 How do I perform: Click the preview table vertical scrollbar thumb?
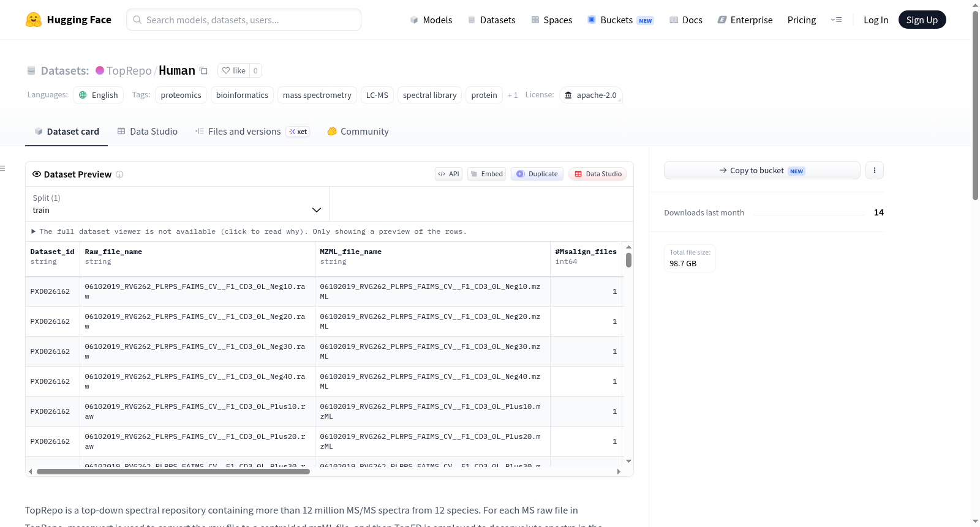click(628, 260)
